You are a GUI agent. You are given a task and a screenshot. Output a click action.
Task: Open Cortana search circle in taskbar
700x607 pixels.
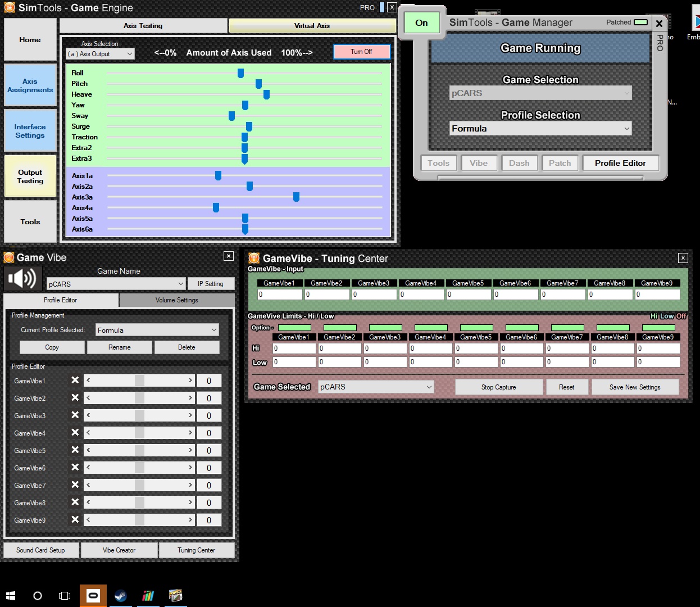pyautogui.click(x=38, y=596)
